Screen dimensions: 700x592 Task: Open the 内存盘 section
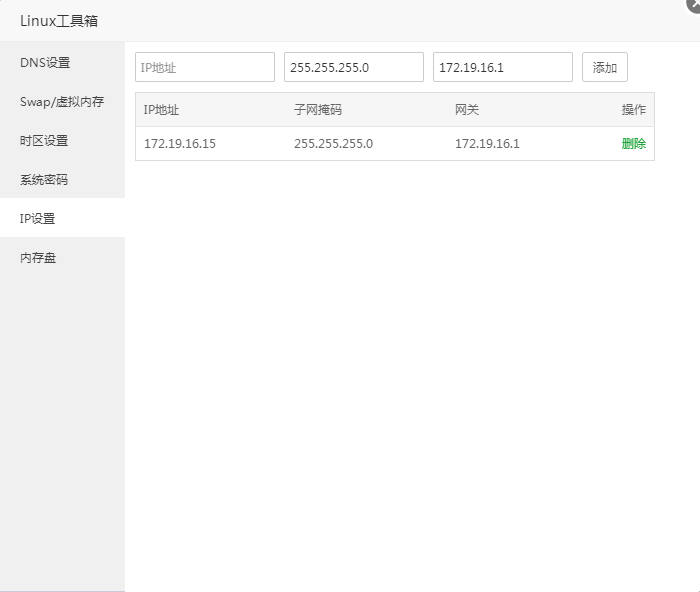pos(62,258)
